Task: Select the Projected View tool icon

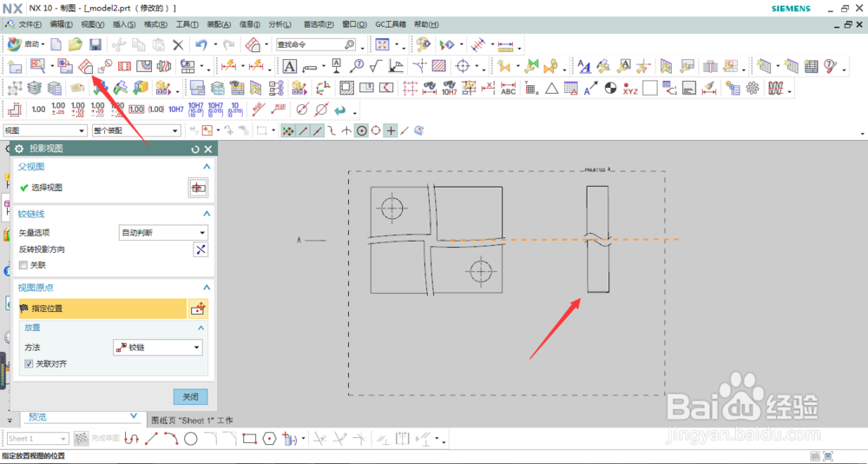Action: [x=84, y=67]
